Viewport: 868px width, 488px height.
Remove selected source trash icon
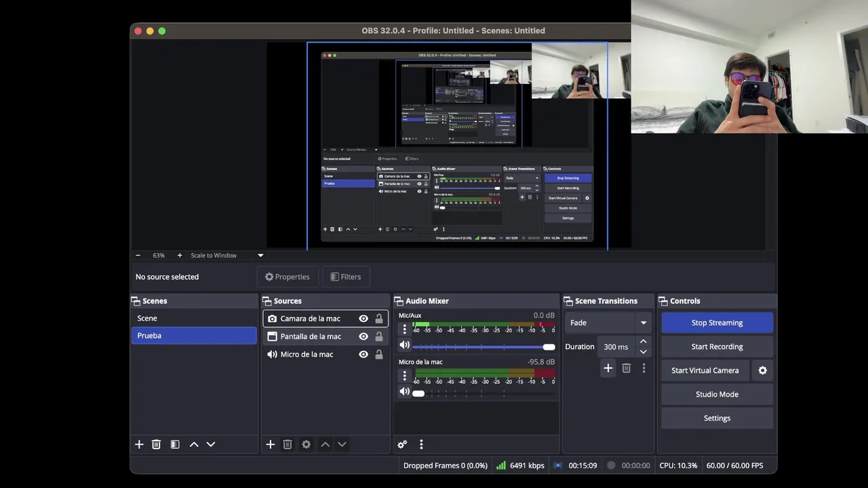[288, 445]
